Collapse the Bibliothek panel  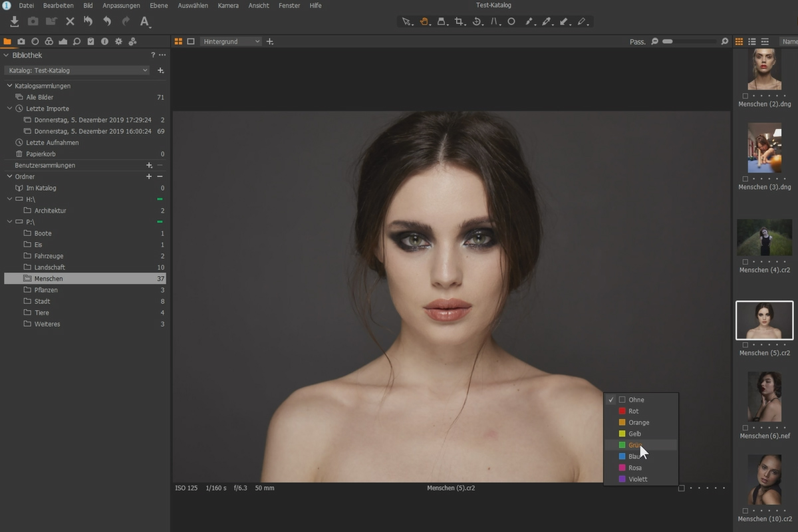(x=7, y=55)
